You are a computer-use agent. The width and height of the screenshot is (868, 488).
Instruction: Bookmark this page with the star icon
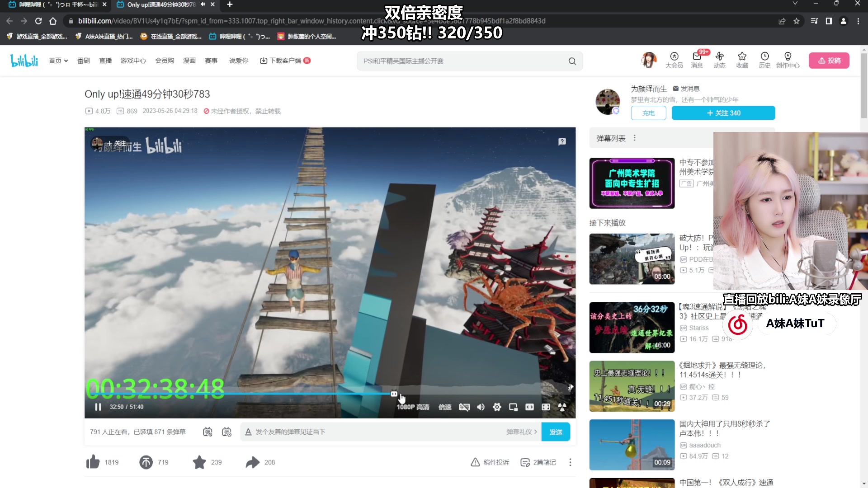[x=797, y=21]
